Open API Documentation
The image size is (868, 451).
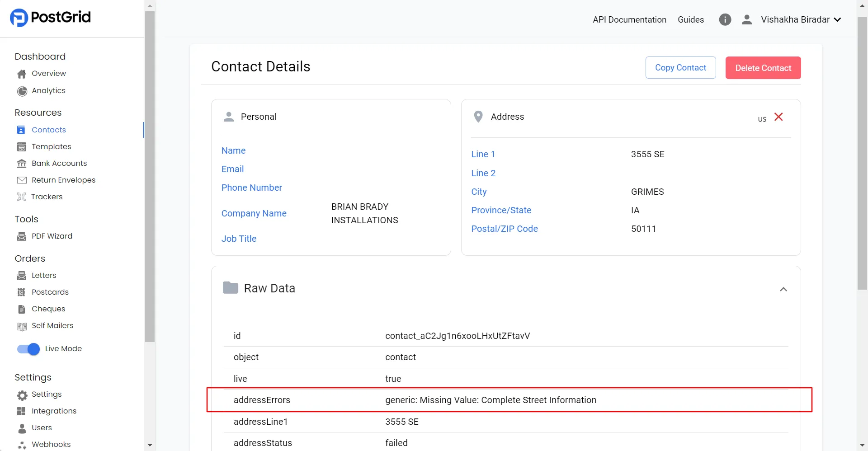630,19
